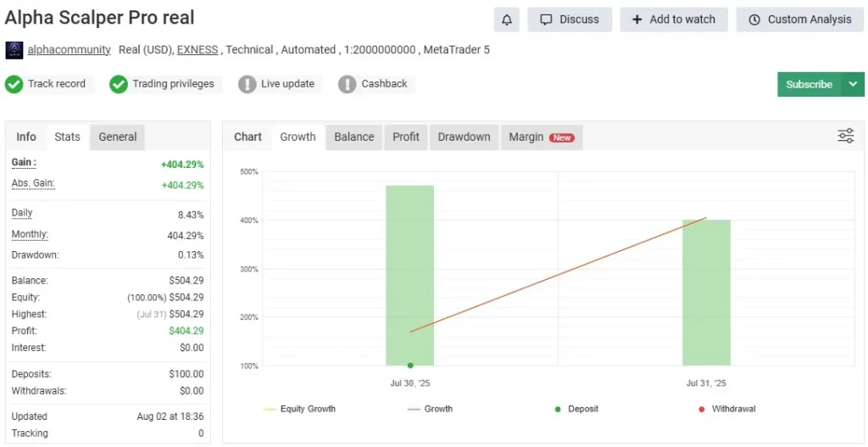868x447 pixels.
Task: Click the Live update warning icon
Action: coord(248,84)
